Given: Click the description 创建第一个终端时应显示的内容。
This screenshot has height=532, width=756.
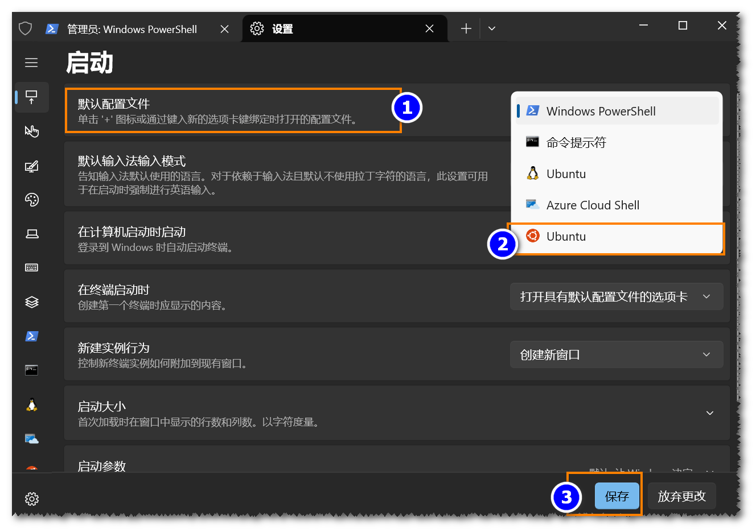Looking at the screenshot, I should [153, 306].
